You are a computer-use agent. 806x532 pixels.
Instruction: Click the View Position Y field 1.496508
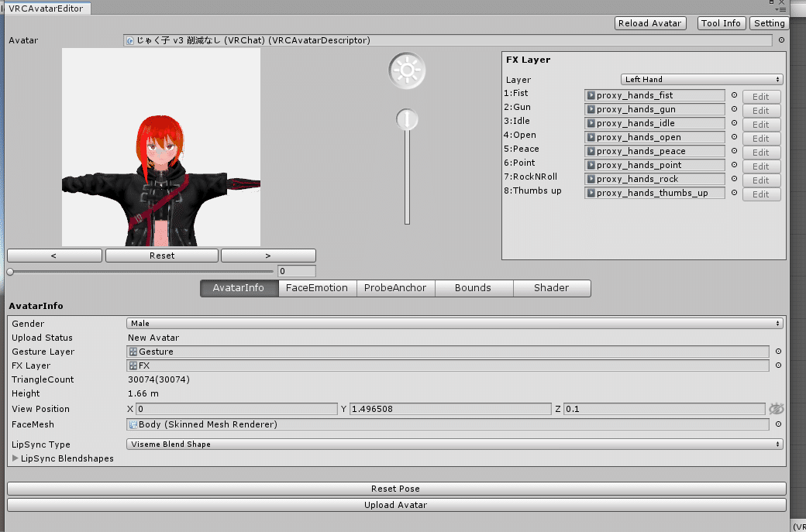450,409
